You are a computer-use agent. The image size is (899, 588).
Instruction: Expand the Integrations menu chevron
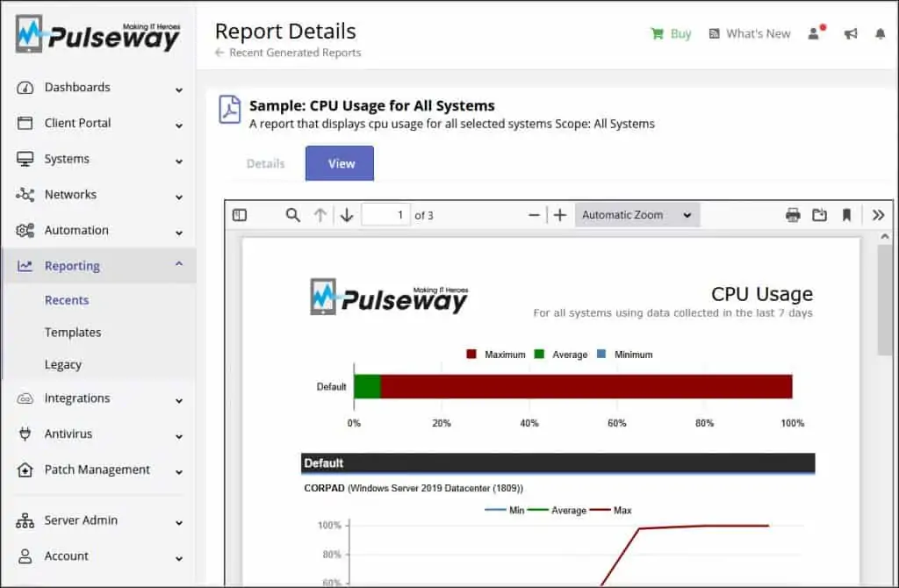(x=179, y=400)
